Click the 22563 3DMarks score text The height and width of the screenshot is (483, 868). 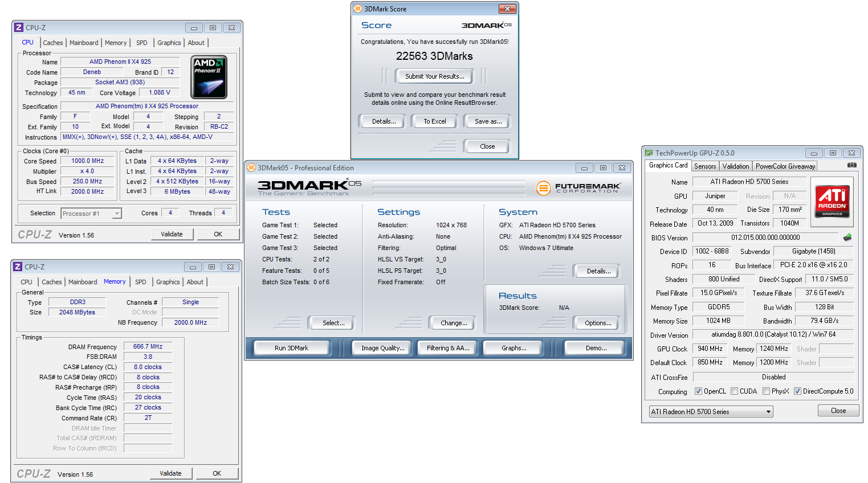coord(434,56)
